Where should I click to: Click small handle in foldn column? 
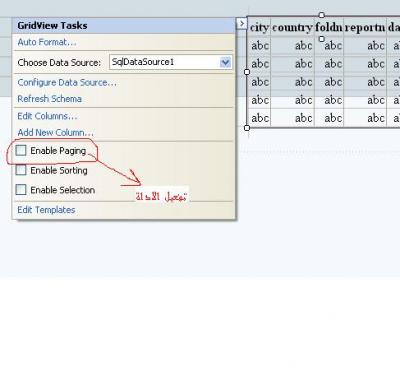tap(322, 39)
